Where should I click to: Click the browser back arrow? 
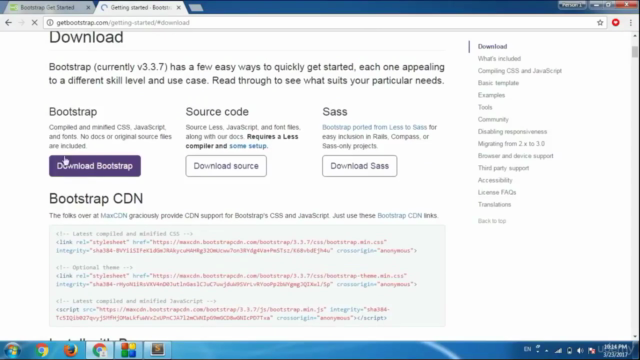[x=9, y=22]
